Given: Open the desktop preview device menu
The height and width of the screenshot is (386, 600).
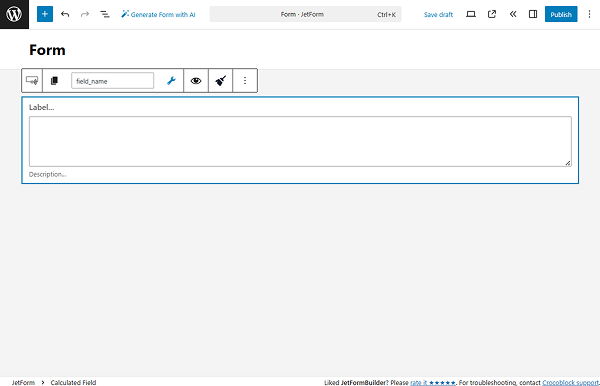Looking at the screenshot, I should [471, 14].
